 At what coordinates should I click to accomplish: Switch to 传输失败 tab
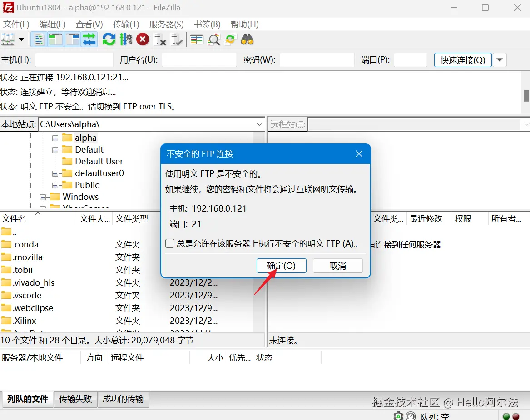coord(75,399)
